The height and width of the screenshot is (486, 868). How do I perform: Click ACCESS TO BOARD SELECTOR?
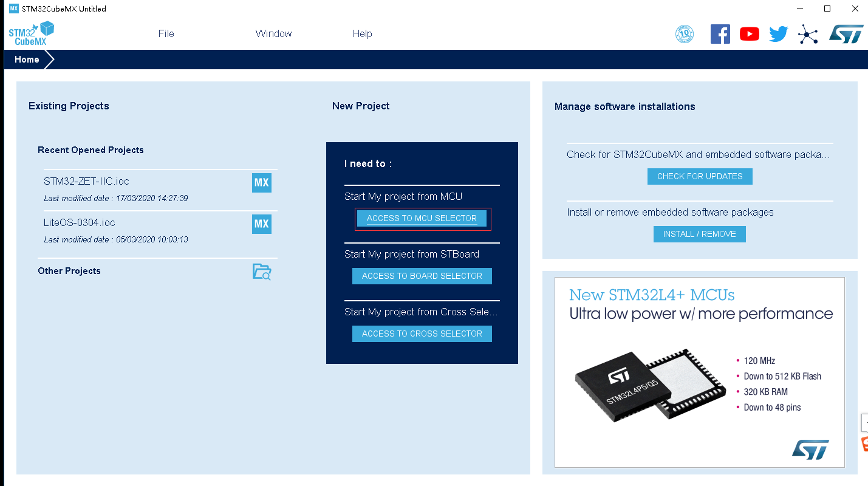[x=422, y=276]
